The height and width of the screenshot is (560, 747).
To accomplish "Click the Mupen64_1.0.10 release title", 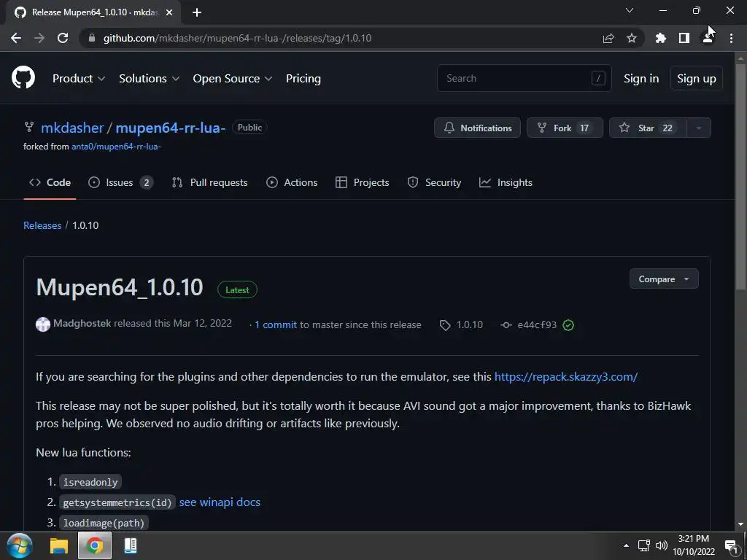I will click(120, 287).
